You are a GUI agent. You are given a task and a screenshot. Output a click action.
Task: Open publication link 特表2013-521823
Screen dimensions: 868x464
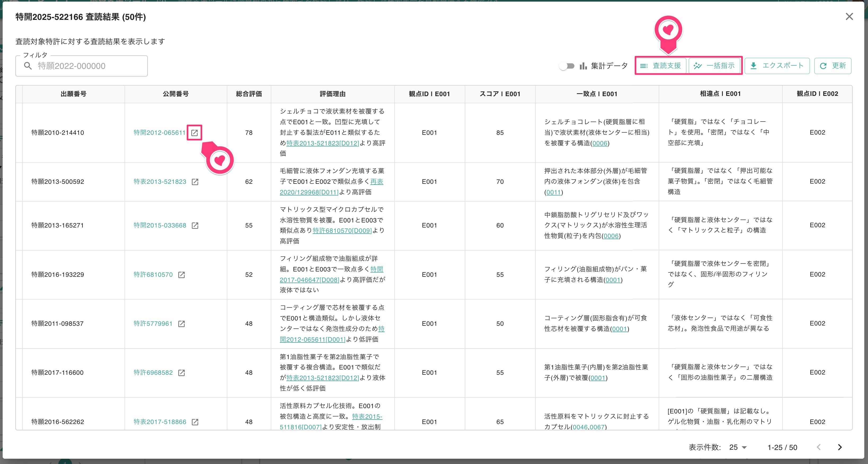[x=160, y=182]
